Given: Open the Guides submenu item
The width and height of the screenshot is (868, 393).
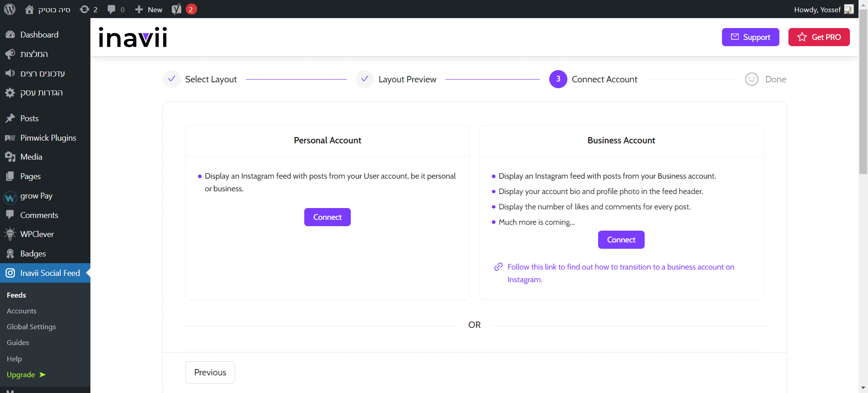Looking at the screenshot, I should pos(18,342).
